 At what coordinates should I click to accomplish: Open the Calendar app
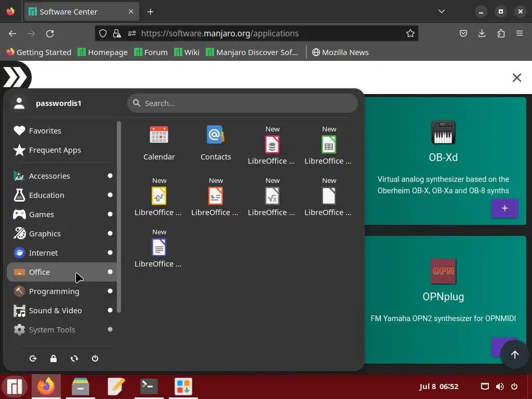click(159, 143)
